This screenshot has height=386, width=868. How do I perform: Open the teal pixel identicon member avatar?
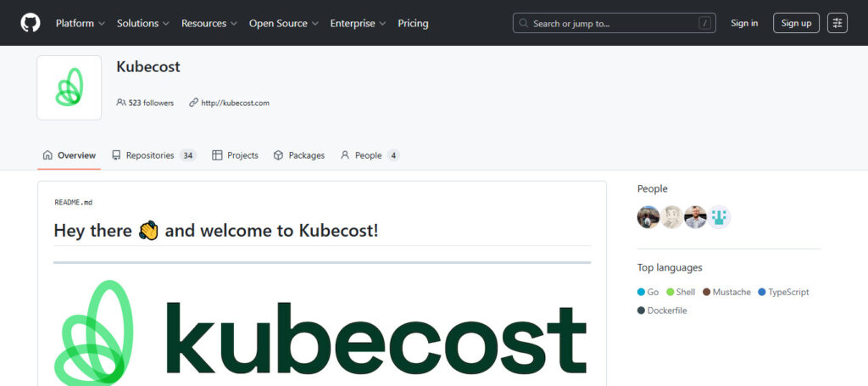719,217
